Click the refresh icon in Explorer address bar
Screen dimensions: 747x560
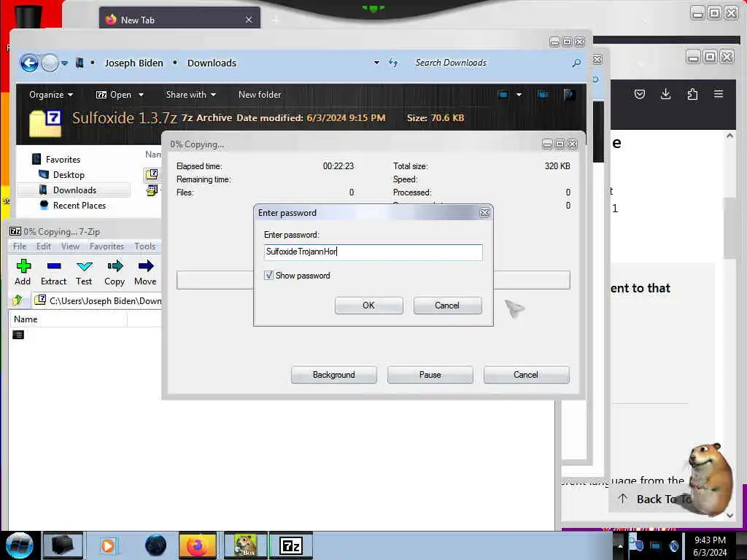point(393,63)
